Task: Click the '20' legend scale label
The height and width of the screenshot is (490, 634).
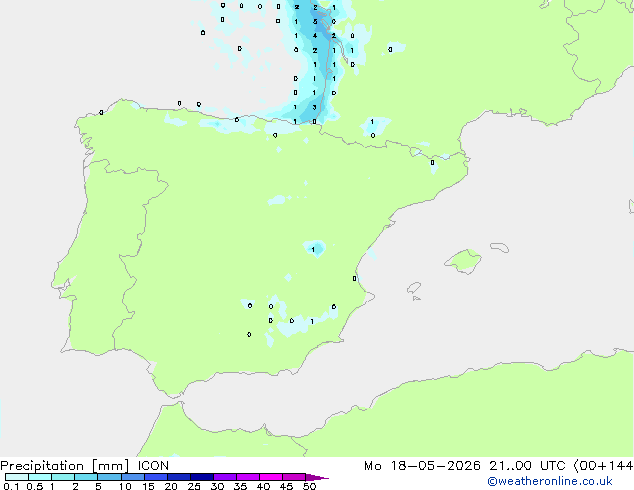Action: [171, 486]
